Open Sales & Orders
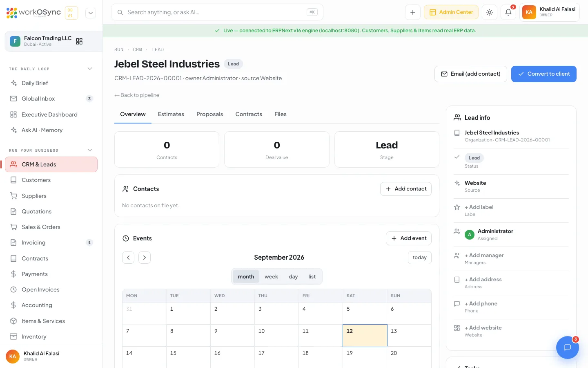This screenshot has height=368, width=588. (51, 227)
